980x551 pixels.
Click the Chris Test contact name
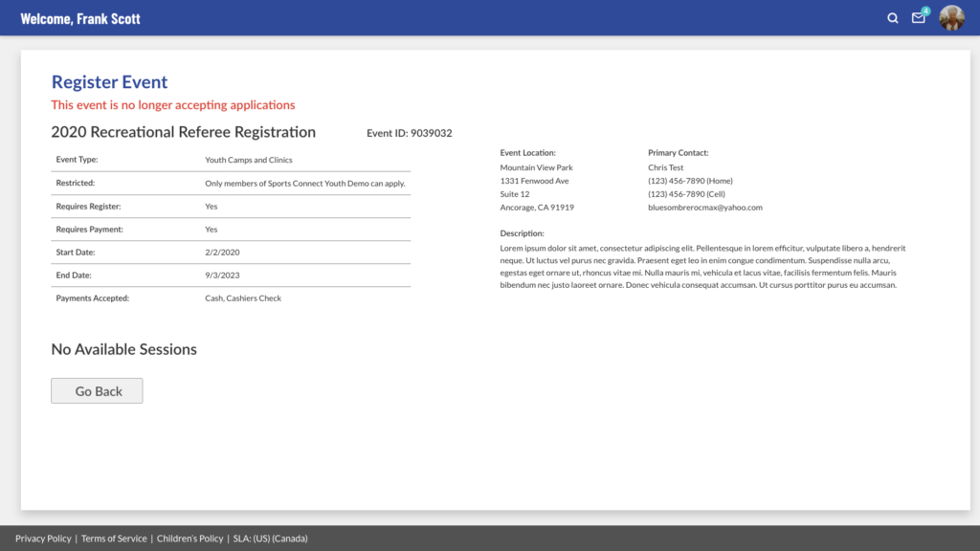pyautogui.click(x=665, y=167)
